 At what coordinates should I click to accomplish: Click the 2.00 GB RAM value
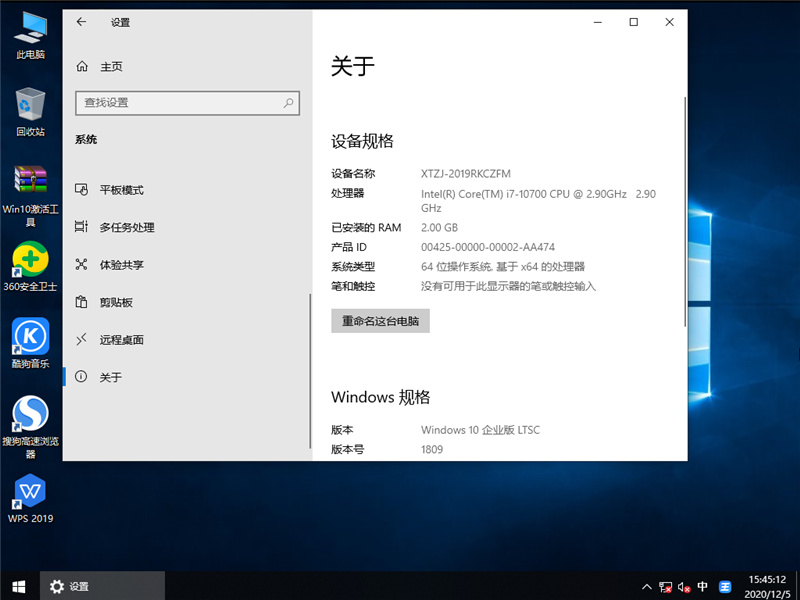click(439, 228)
